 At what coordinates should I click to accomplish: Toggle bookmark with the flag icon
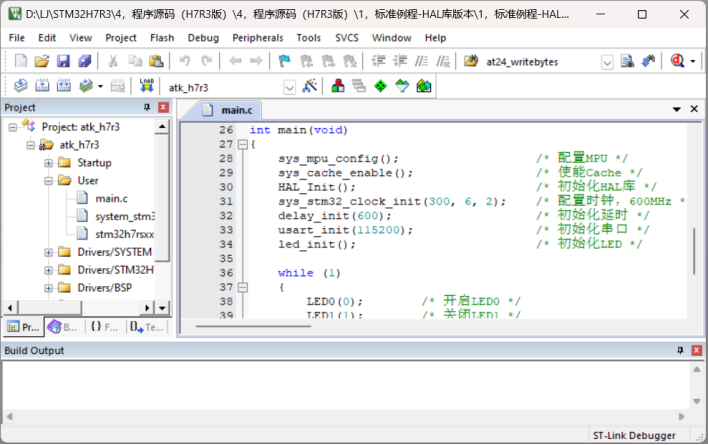pos(285,62)
